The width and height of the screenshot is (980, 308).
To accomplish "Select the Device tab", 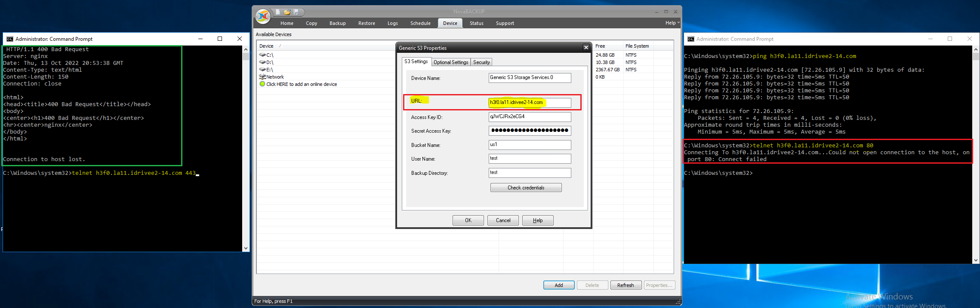I will point(450,23).
